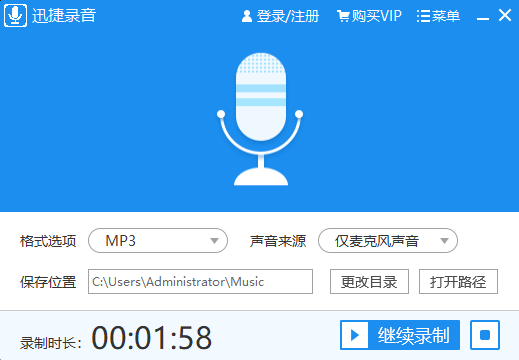The width and height of the screenshot is (519, 360).
Task: Click 继续录制 to resume recording
Action: point(400,335)
